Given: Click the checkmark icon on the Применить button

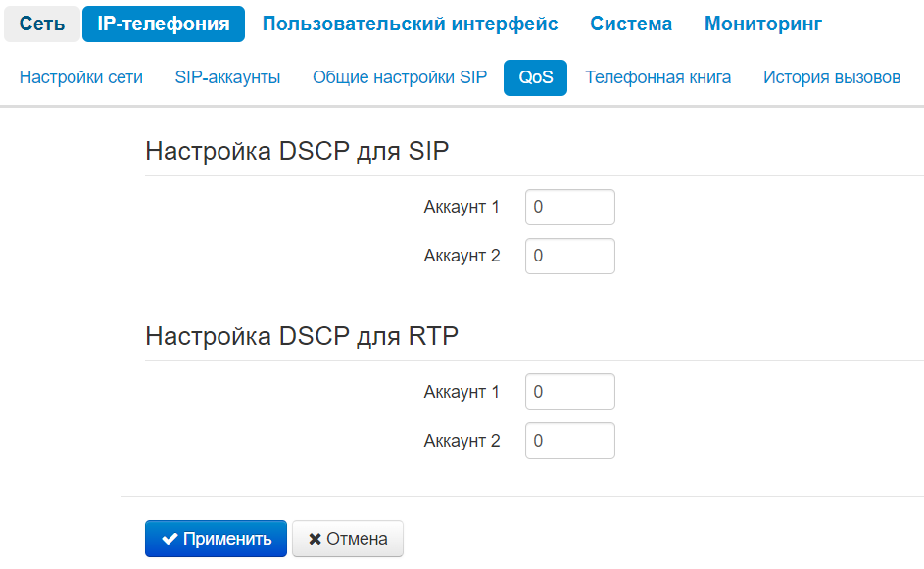Looking at the screenshot, I should pos(170,539).
